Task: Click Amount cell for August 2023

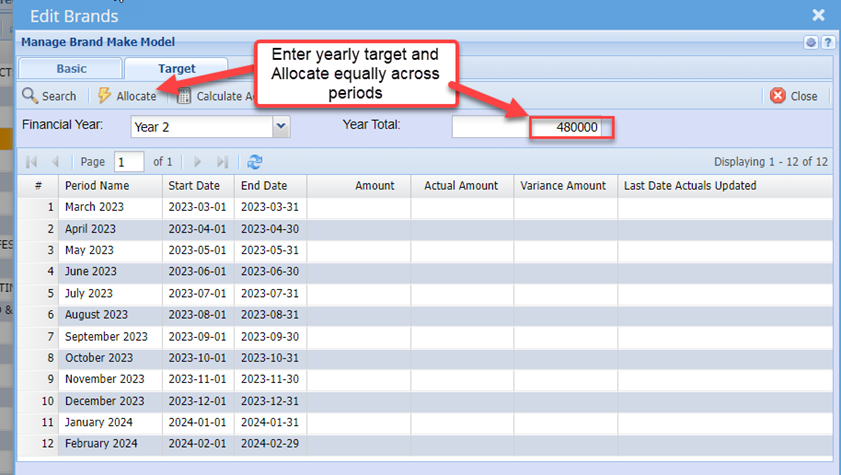Action: (x=359, y=315)
